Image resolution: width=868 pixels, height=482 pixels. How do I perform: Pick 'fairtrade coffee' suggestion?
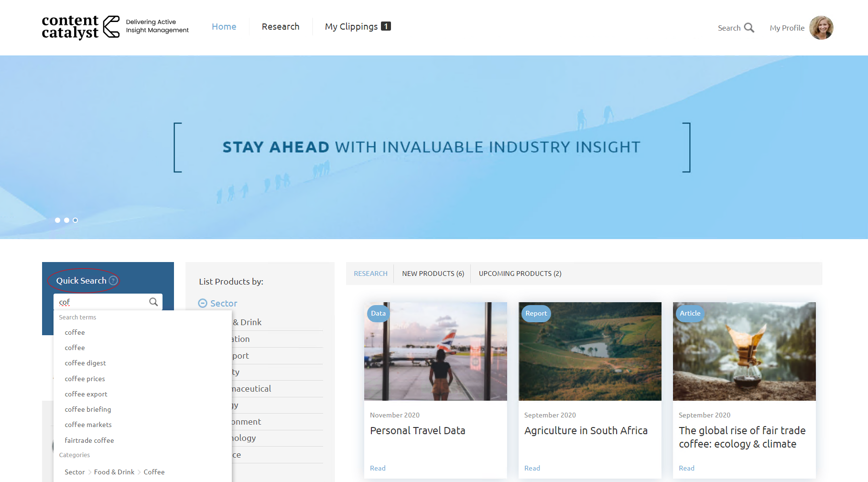click(x=89, y=440)
